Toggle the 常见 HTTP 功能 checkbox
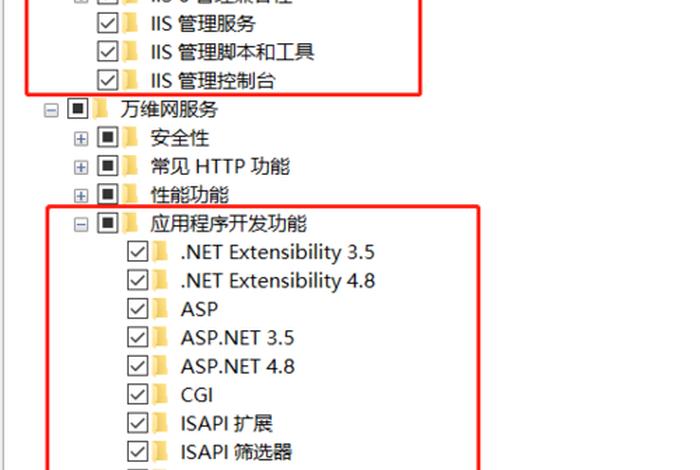This screenshot has height=470, width=700. pos(108,166)
